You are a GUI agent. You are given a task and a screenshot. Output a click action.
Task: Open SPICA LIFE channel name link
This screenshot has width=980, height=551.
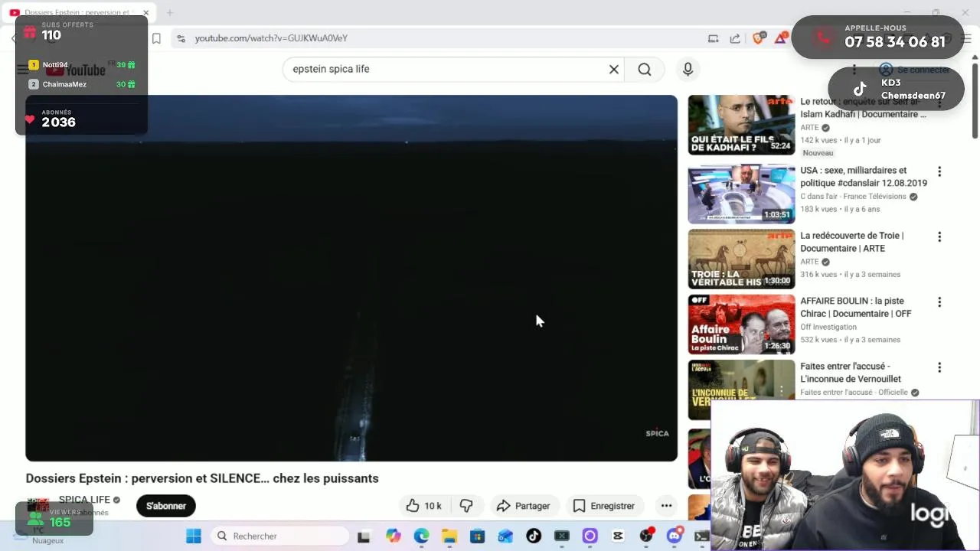[84, 500]
